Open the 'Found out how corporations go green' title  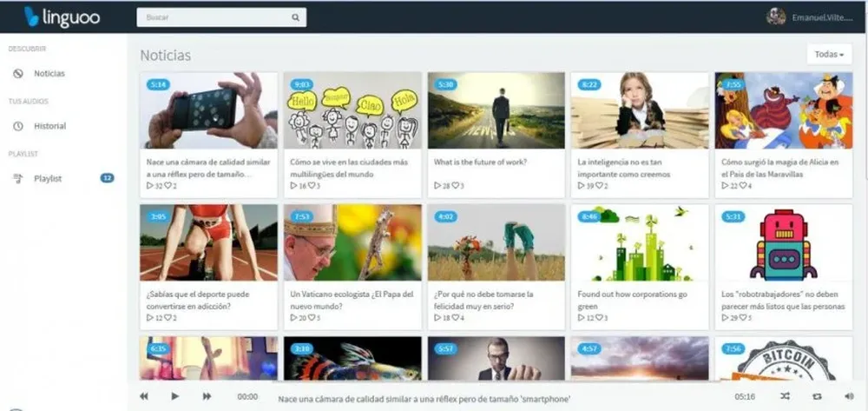pyautogui.click(x=632, y=301)
